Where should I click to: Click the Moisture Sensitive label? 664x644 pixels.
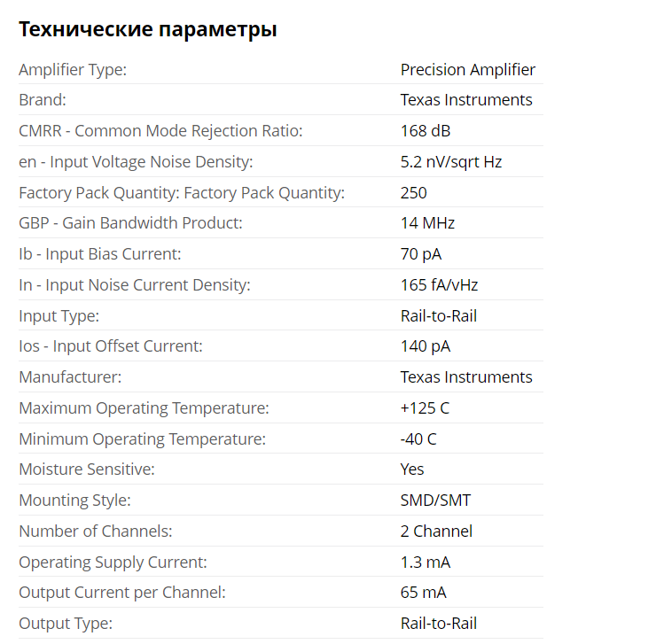tap(87, 469)
